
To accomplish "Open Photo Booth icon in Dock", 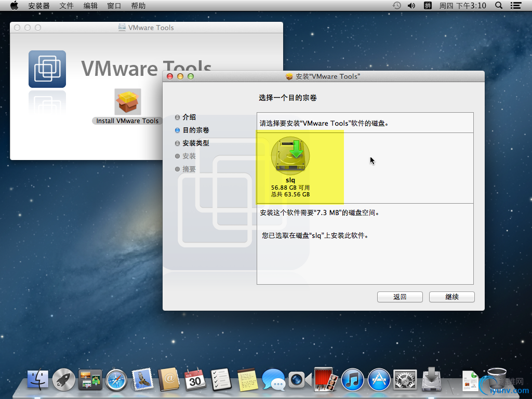I will [326, 379].
